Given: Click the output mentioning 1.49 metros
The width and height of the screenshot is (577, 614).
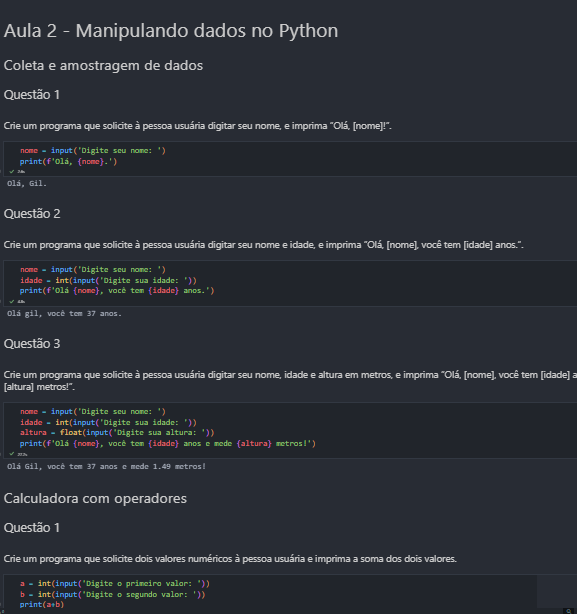Looking at the screenshot, I should click(106, 466).
